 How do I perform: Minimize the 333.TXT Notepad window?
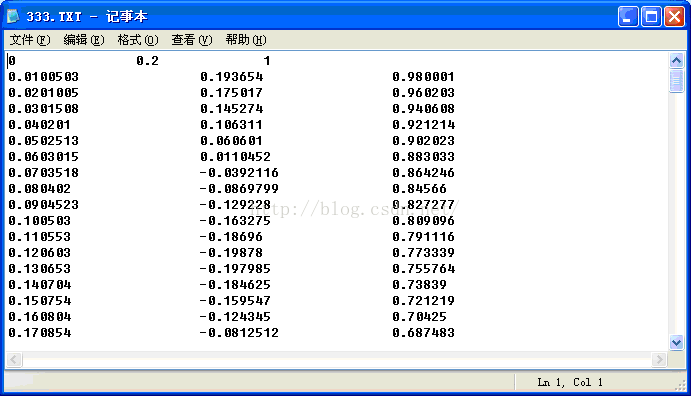tap(628, 17)
